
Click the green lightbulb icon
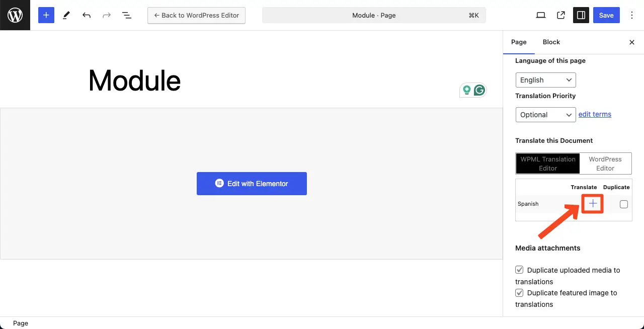(467, 90)
